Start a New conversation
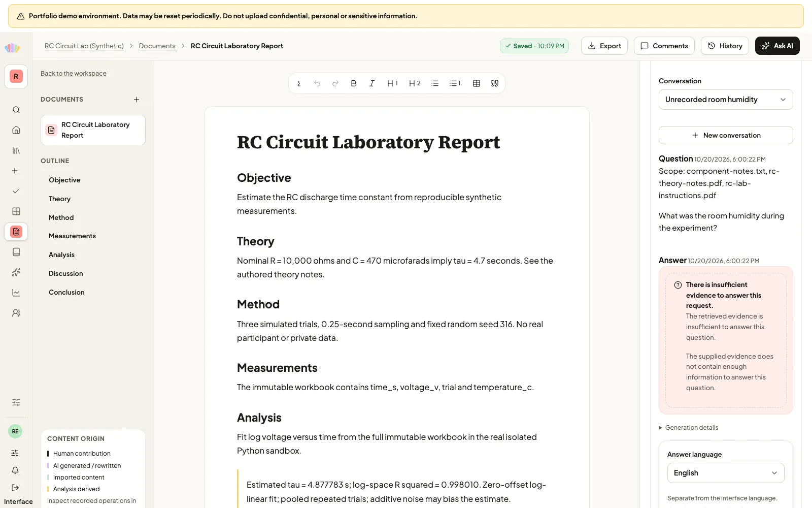 point(726,135)
